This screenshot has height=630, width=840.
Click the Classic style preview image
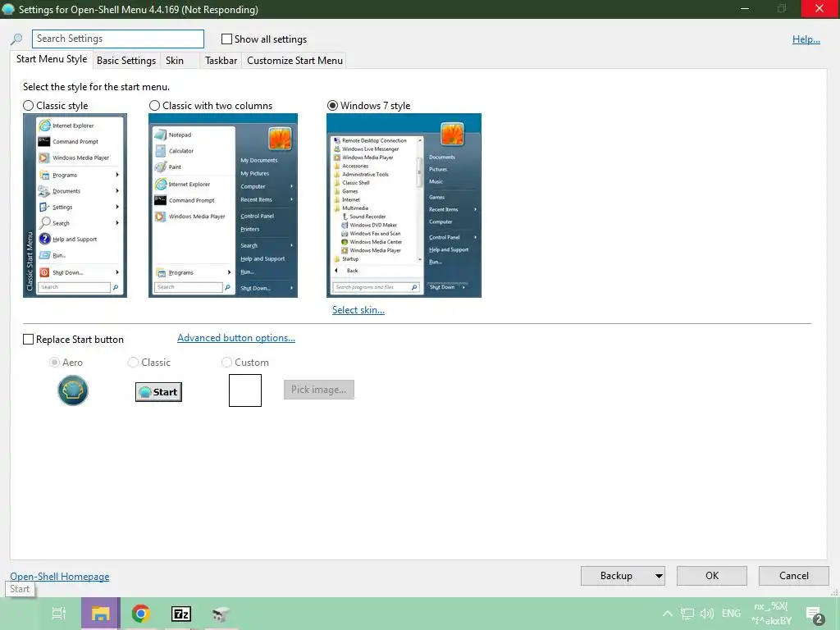tap(75, 205)
